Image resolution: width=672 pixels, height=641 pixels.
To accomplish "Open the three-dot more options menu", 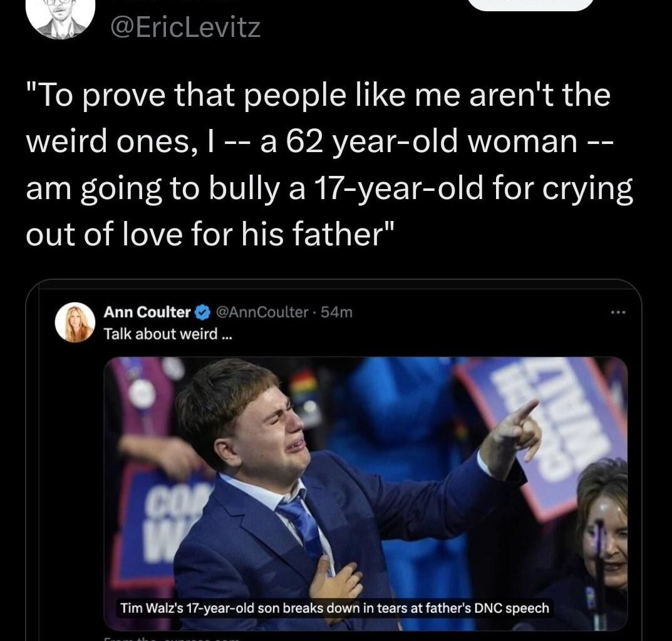I will tap(617, 312).
